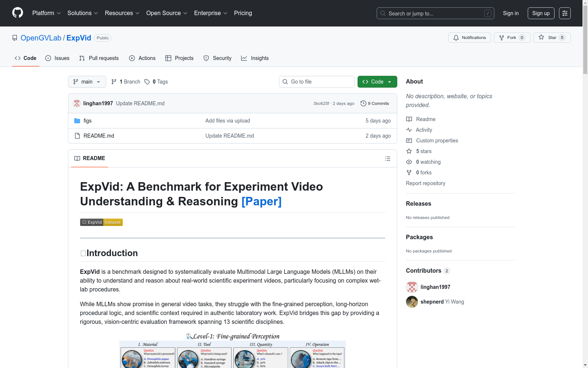Click the fork icon beside Fork
The width and height of the screenshot is (588, 368).
coord(502,38)
